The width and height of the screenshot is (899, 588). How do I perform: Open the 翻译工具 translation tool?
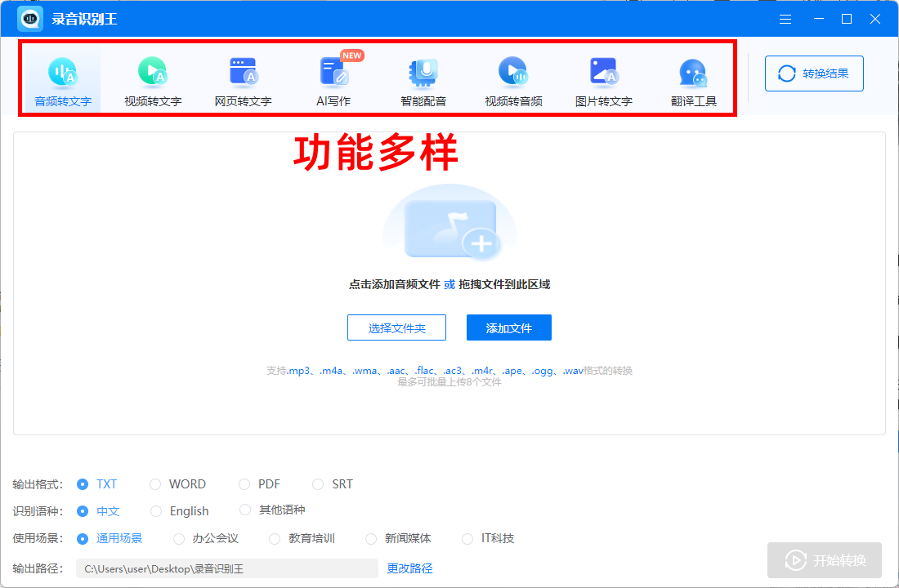(x=693, y=78)
